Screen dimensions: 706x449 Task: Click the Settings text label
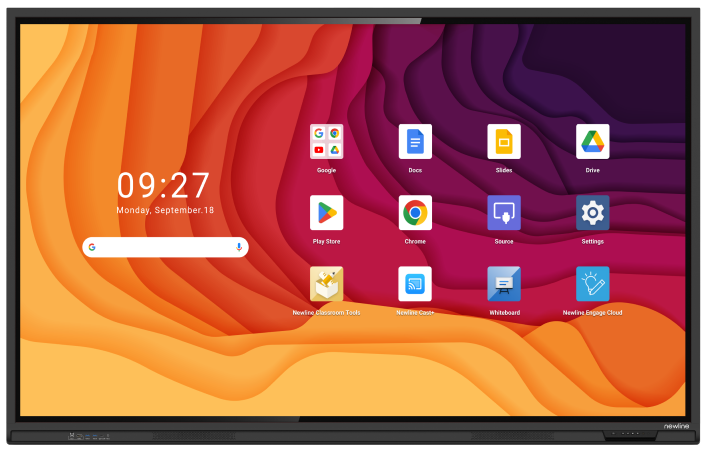[x=593, y=242]
